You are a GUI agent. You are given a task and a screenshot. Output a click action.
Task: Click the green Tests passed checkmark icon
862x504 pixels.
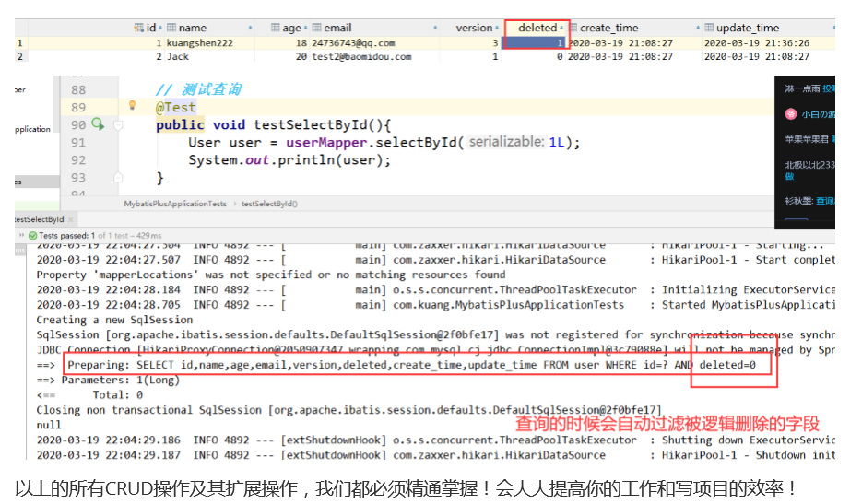(32, 236)
